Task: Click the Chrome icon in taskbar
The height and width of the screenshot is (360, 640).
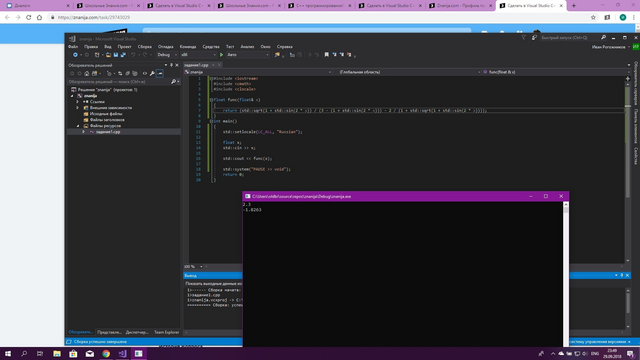Action: (x=106, y=353)
